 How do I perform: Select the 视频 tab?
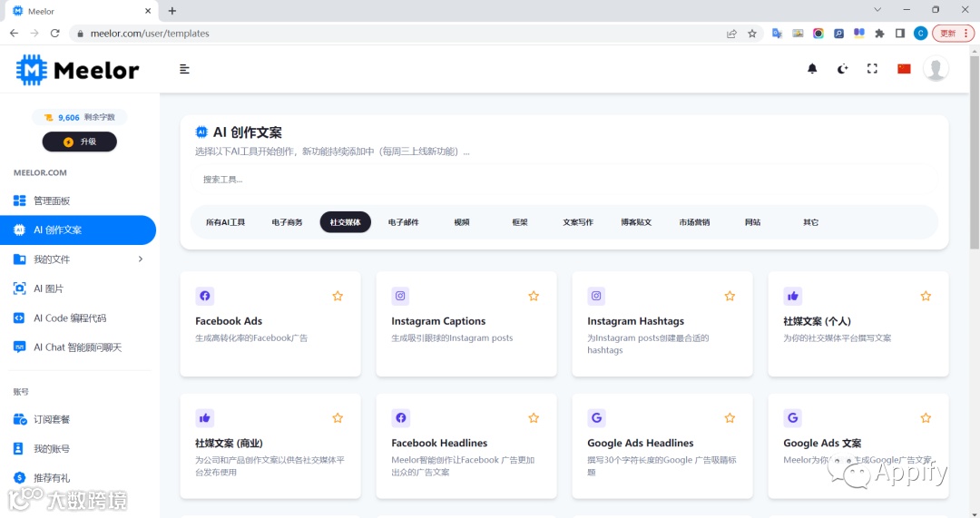click(x=461, y=222)
